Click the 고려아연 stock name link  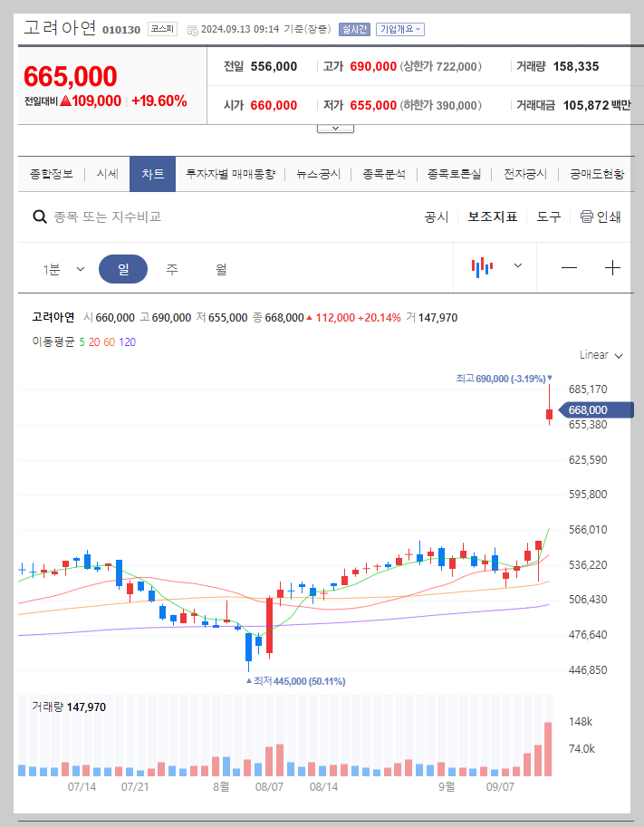[x=59, y=29]
